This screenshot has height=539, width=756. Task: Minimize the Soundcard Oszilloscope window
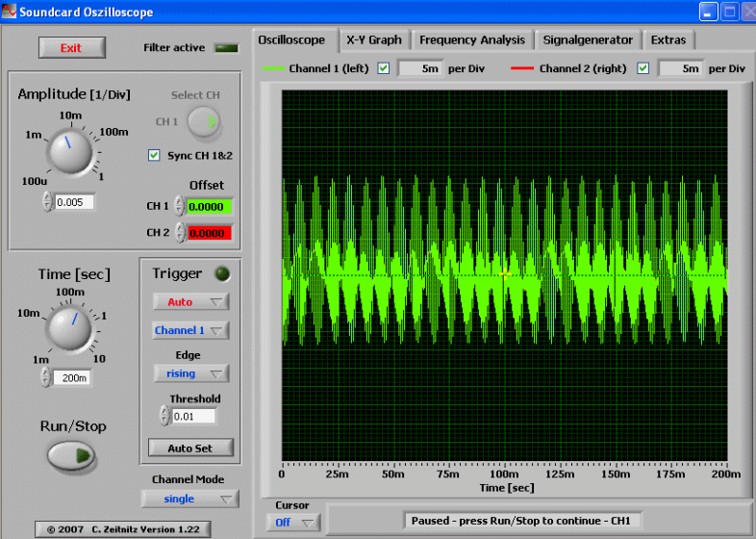(708, 12)
